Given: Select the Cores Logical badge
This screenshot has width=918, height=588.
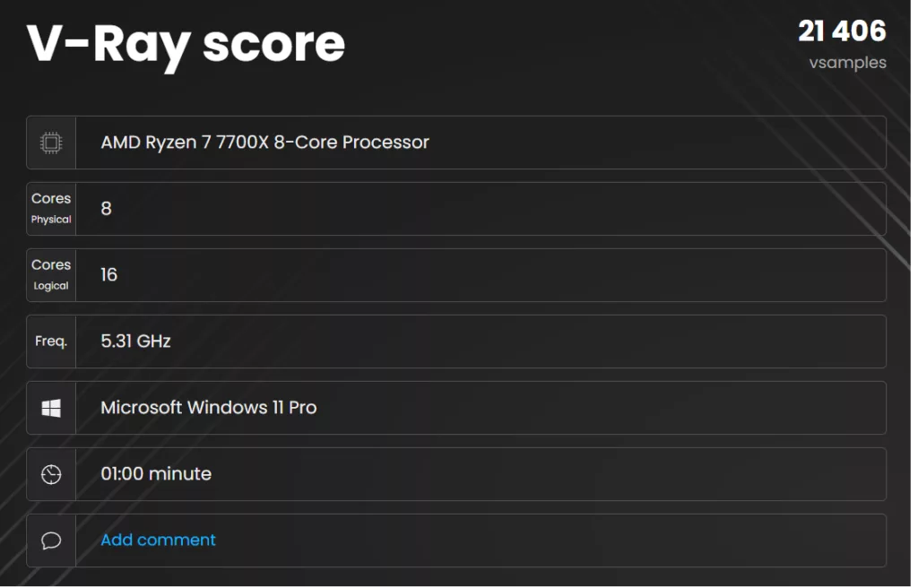Looking at the screenshot, I should tap(51, 274).
